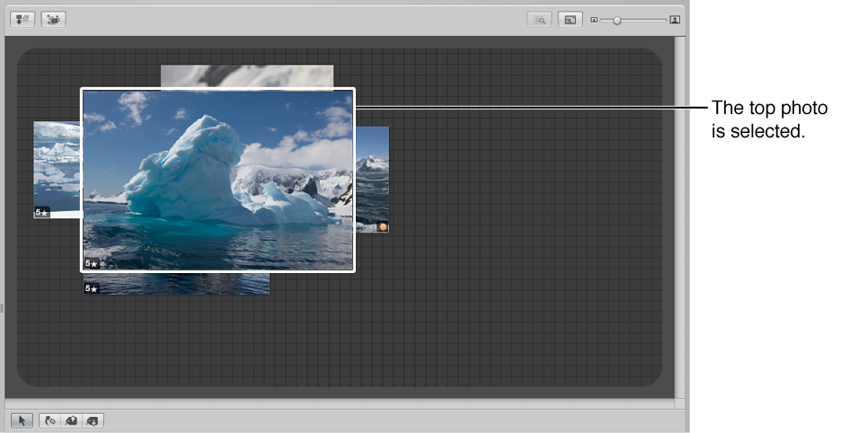The height and width of the screenshot is (433, 868).
Task: Select the arrow Selection tool
Action: pyautogui.click(x=22, y=420)
